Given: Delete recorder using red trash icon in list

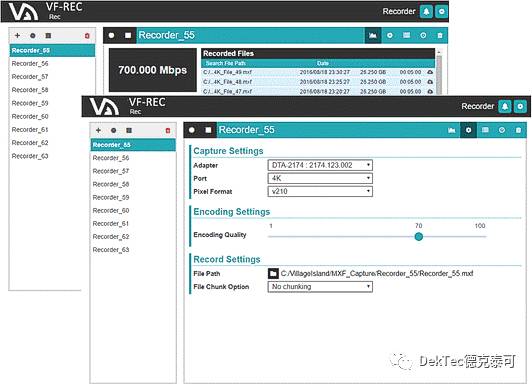Looking at the screenshot, I should tap(168, 131).
